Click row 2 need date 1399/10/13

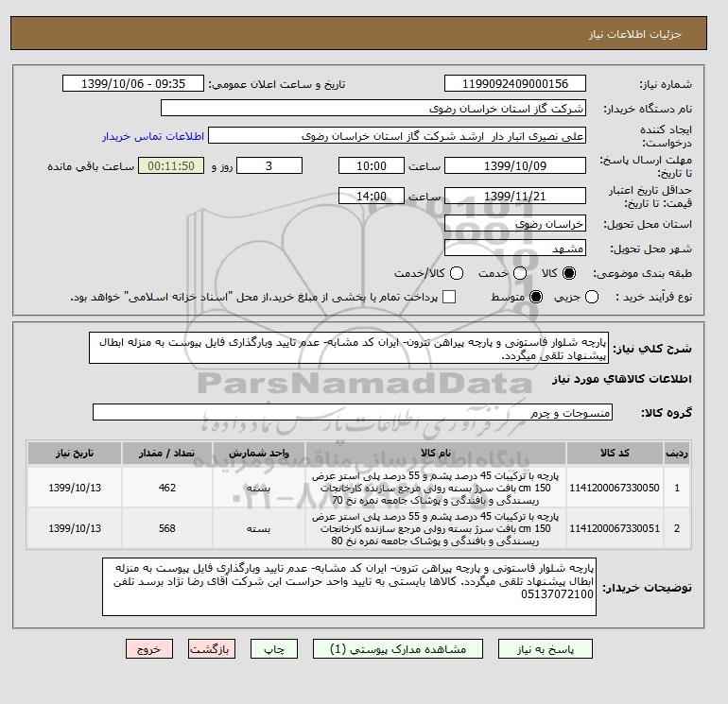point(75,528)
